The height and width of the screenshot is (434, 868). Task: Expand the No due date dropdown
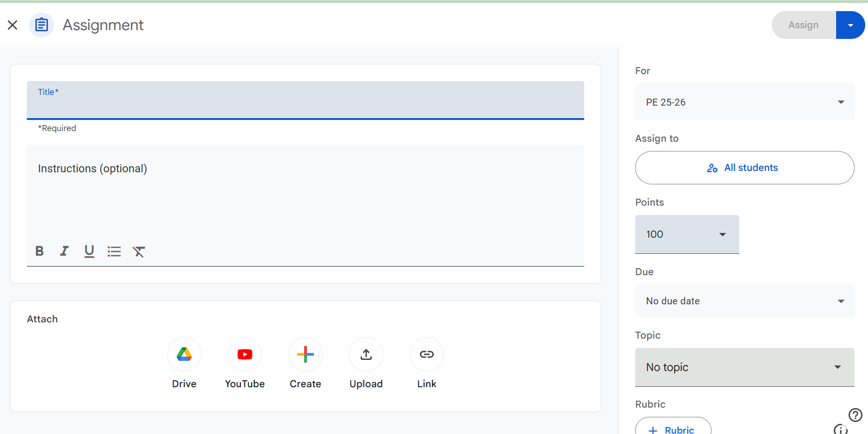(744, 301)
